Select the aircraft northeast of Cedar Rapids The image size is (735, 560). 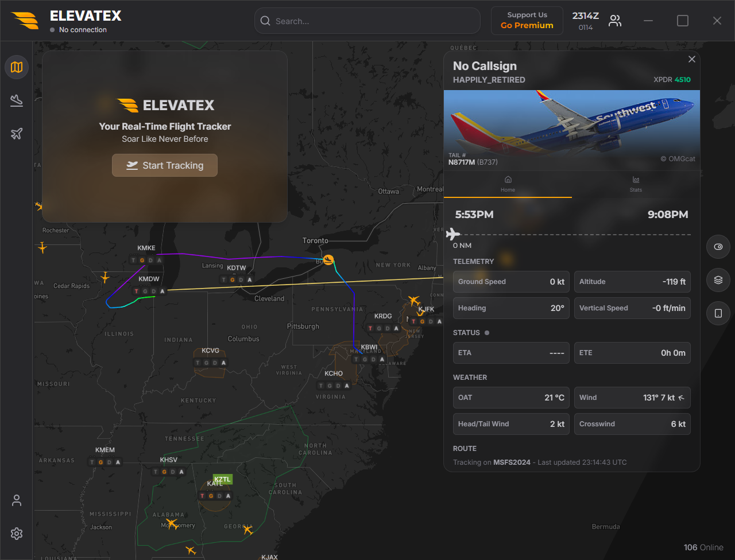click(105, 278)
